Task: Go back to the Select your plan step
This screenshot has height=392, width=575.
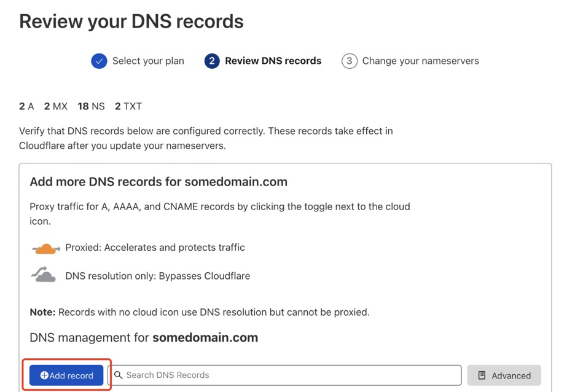Action: point(148,61)
